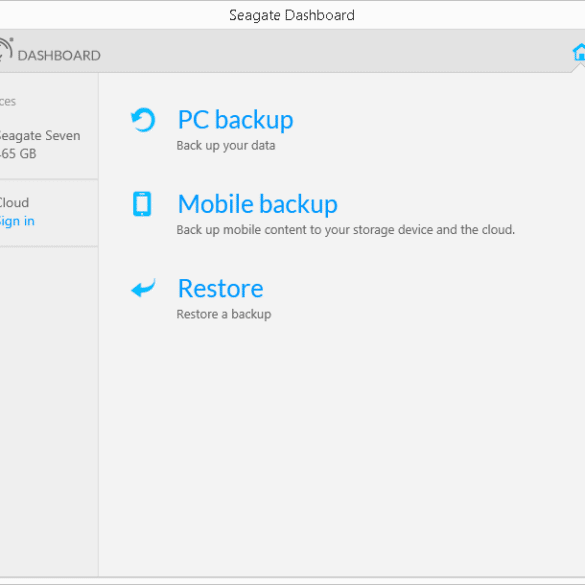
Task: Open the Restore option
Action: point(220,288)
